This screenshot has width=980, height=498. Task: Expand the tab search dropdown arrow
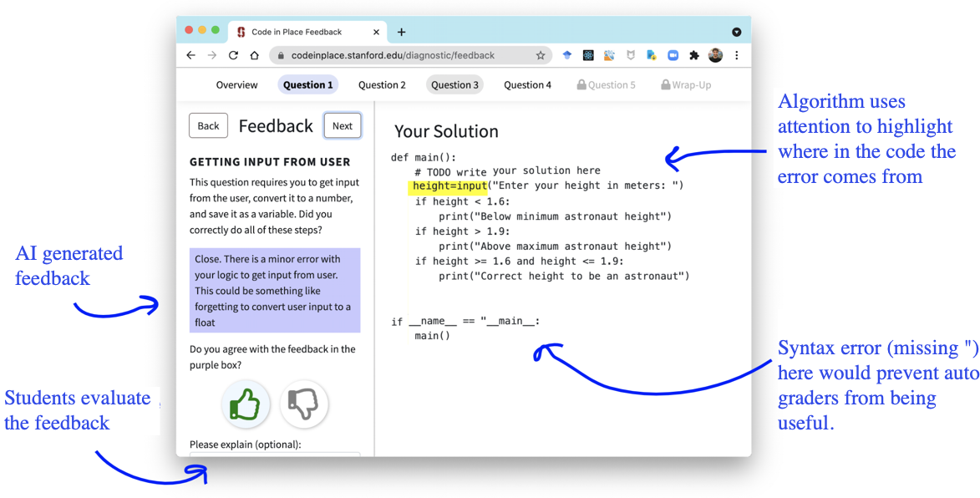pyautogui.click(x=736, y=32)
